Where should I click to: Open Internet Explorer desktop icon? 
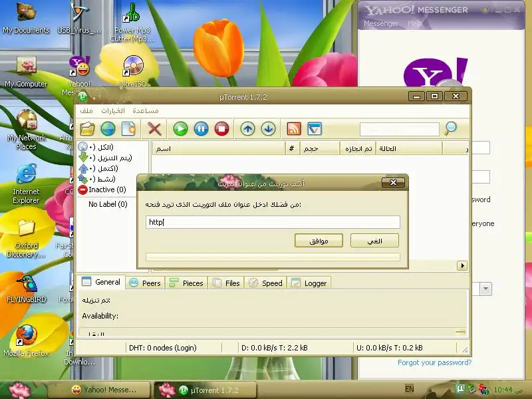point(26,184)
